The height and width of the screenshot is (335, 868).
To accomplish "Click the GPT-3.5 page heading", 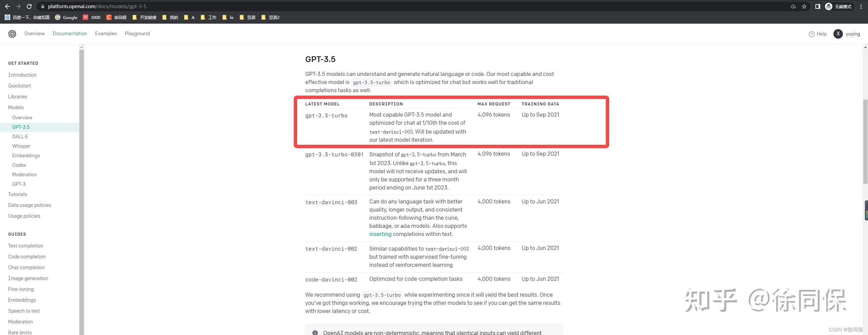I will [x=321, y=59].
